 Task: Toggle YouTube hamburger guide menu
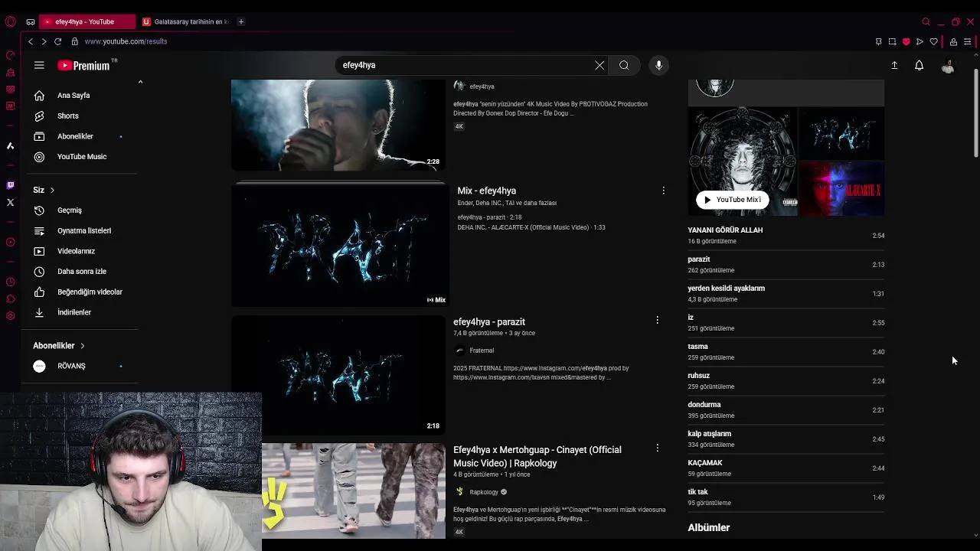pos(39,65)
